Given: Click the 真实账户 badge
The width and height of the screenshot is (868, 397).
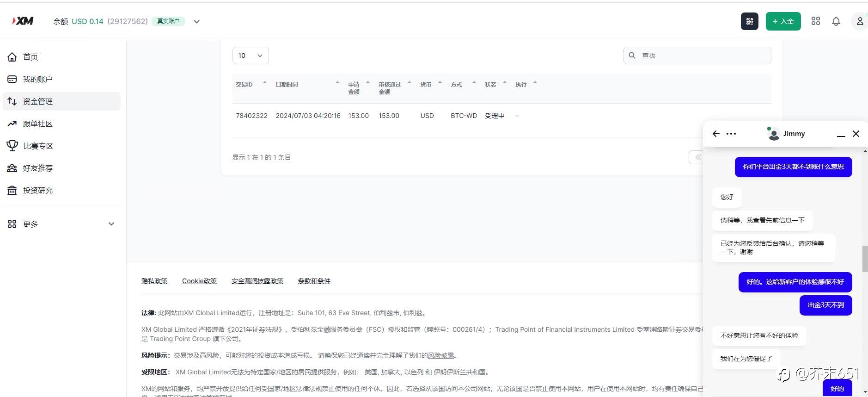Looking at the screenshot, I should click(168, 21).
